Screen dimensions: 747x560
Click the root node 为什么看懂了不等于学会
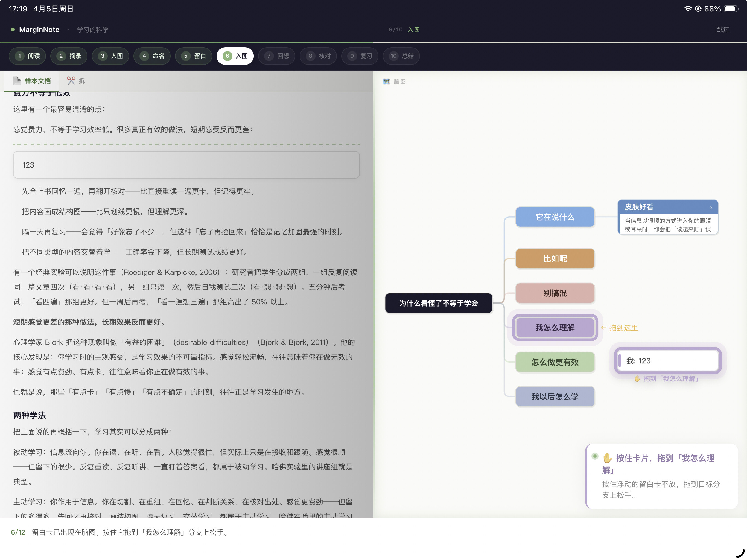(439, 303)
